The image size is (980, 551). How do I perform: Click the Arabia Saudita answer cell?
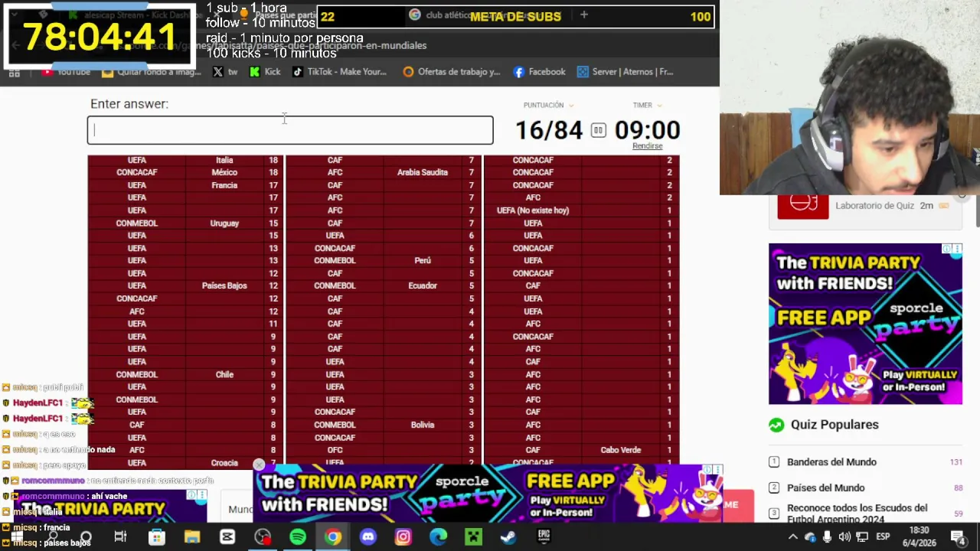pyautogui.click(x=423, y=172)
